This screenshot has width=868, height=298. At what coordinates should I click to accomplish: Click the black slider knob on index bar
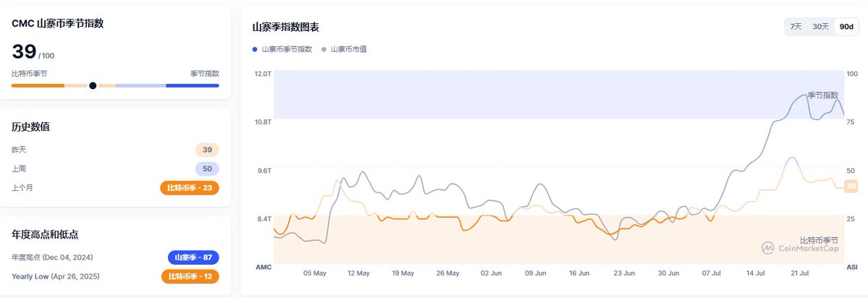point(93,85)
